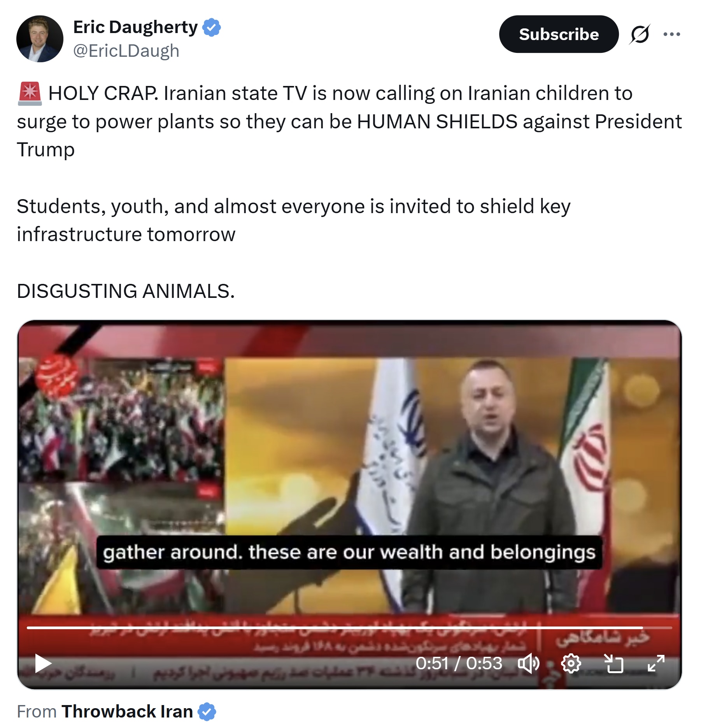Expand the video to fullscreen
Viewport: 701px width, 728px height.
point(656,663)
